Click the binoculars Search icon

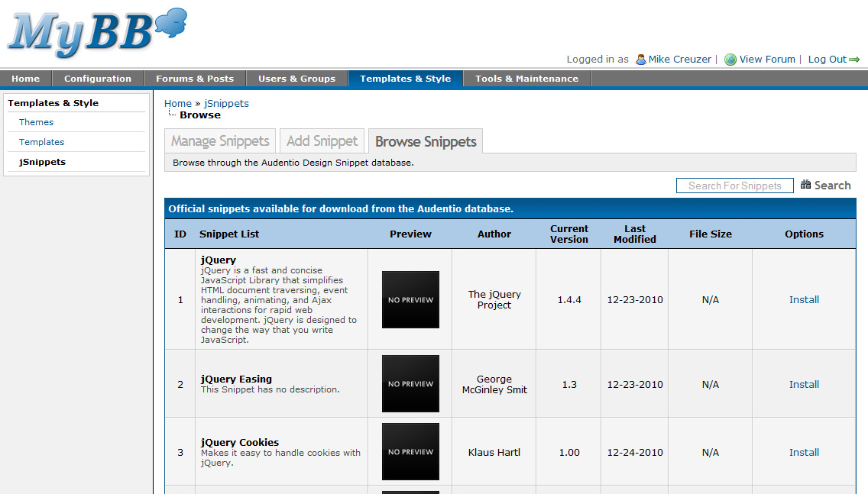[x=805, y=185]
